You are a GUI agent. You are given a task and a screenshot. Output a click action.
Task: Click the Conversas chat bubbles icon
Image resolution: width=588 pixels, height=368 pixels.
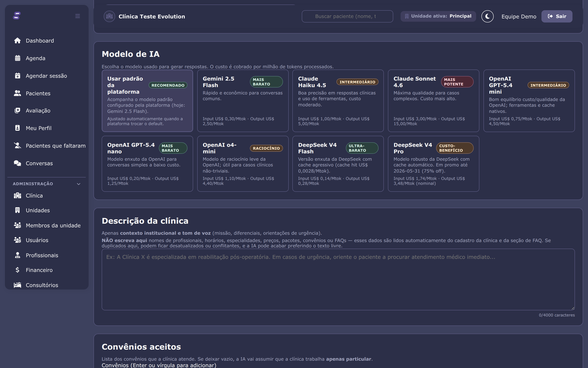click(x=18, y=163)
